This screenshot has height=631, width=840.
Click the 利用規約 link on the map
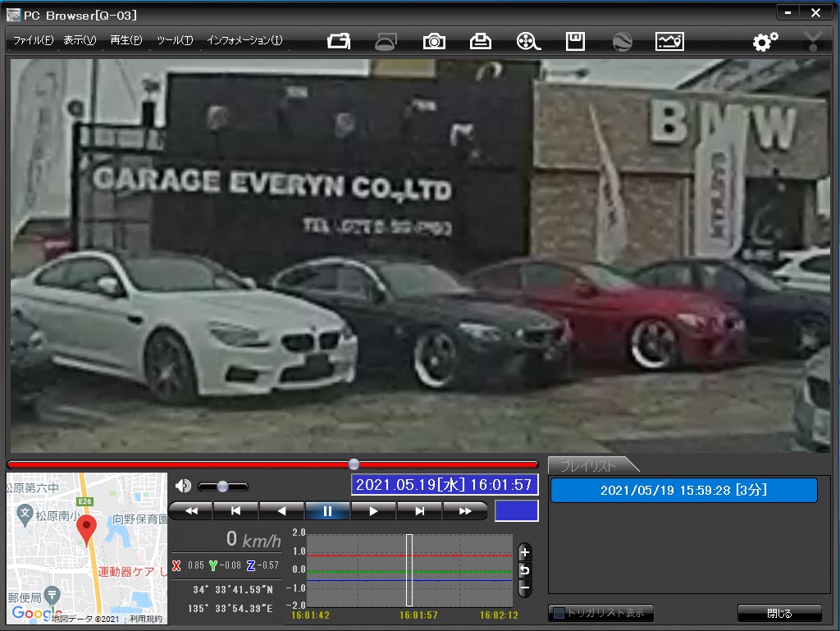tap(146, 619)
